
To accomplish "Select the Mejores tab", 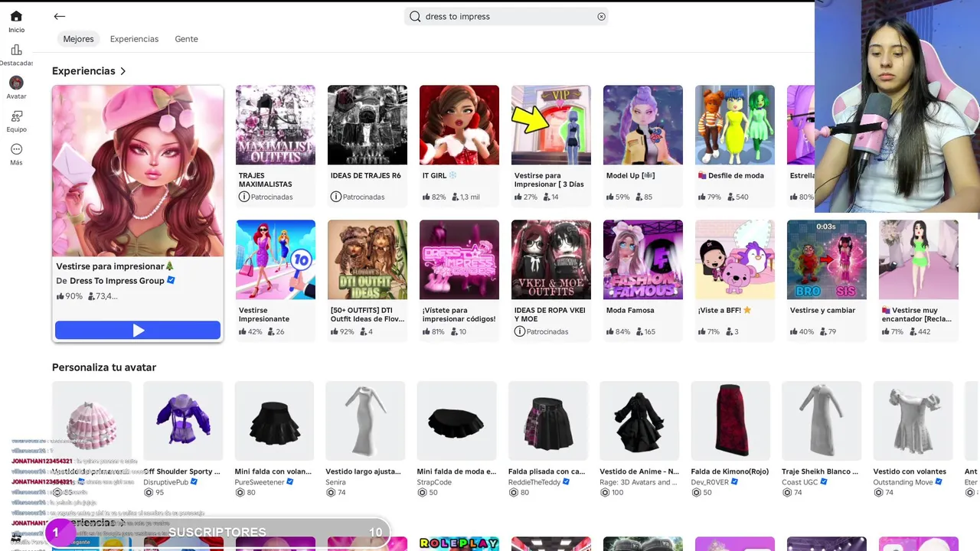I will 78,39.
